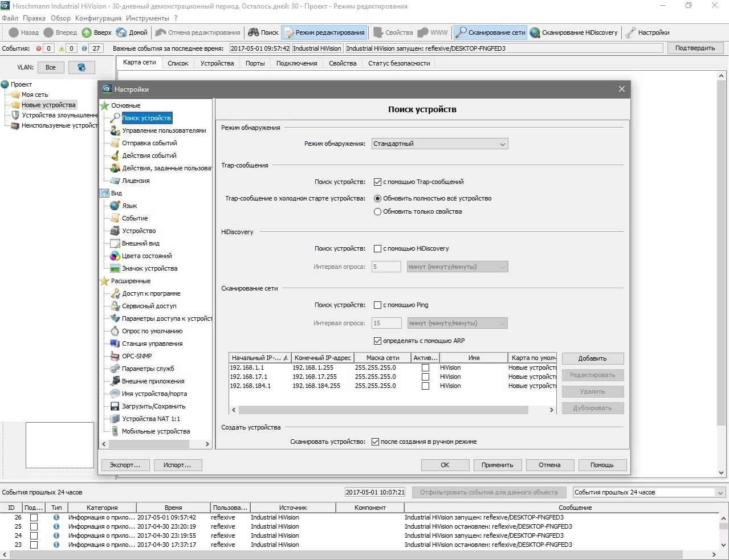Select Обновить полностью всё устройство radio
Viewport: 729px width, 560px height.
click(377, 198)
